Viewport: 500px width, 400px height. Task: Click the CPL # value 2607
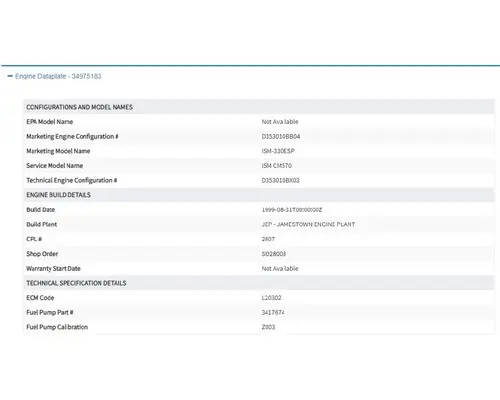pos(268,239)
